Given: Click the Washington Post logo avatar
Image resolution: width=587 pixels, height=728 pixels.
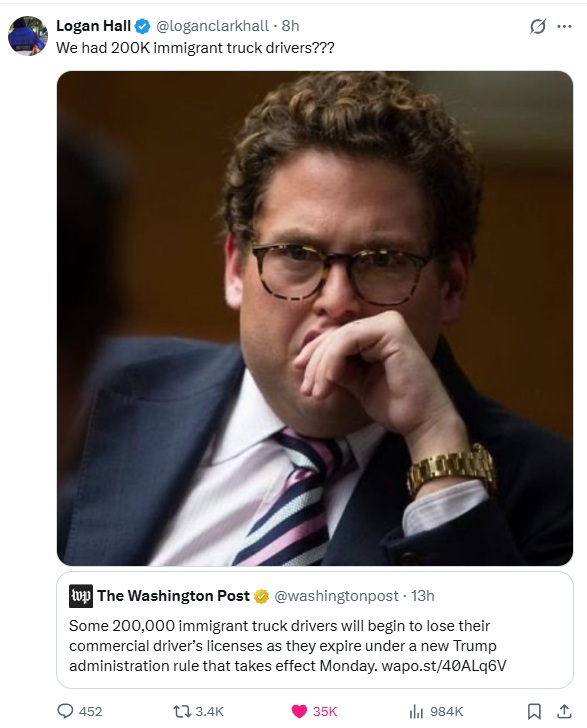Looking at the screenshot, I should tap(81, 596).
